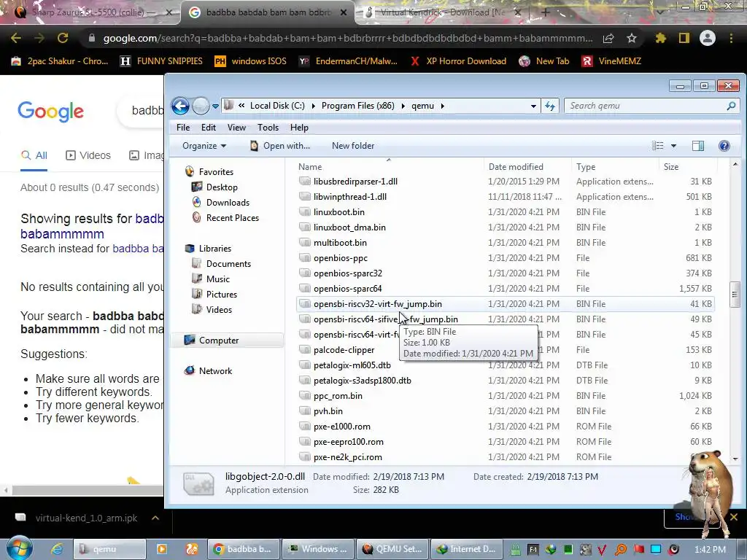Viewport: 747px width, 560px height.
Task: Click the change view icon
Action: [x=657, y=146]
